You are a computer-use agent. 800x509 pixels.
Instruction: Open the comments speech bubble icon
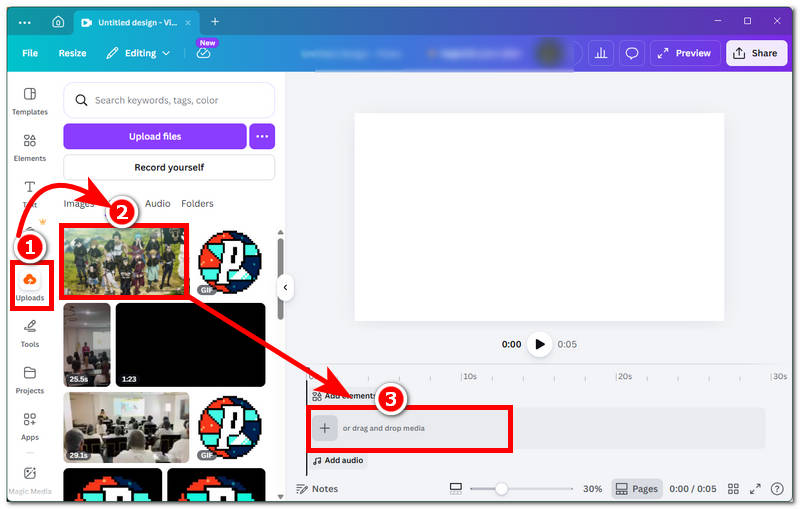click(x=631, y=53)
